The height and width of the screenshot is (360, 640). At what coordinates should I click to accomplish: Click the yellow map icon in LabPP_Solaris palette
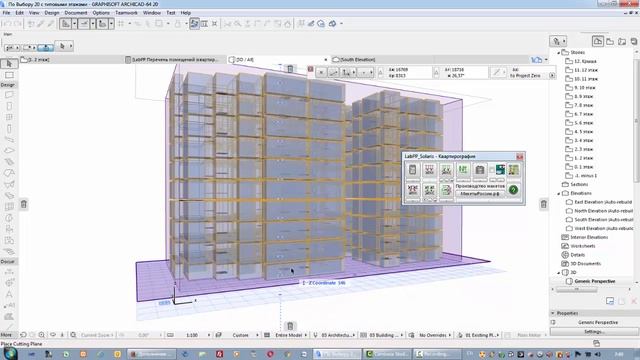513,169
